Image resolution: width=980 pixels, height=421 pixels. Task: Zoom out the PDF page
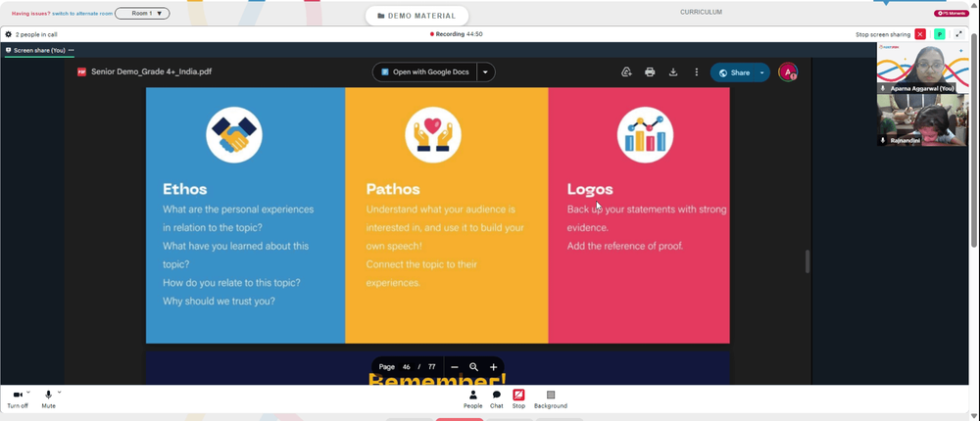[455, 367]
